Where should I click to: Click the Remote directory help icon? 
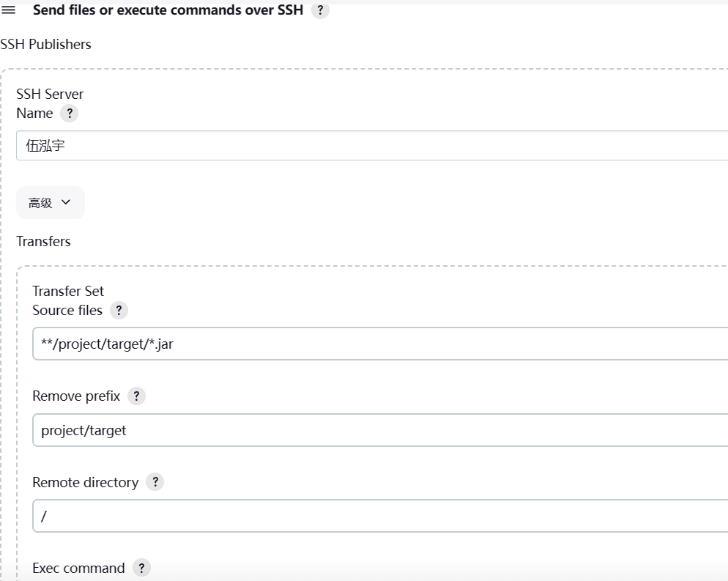(x=155, y=482)
